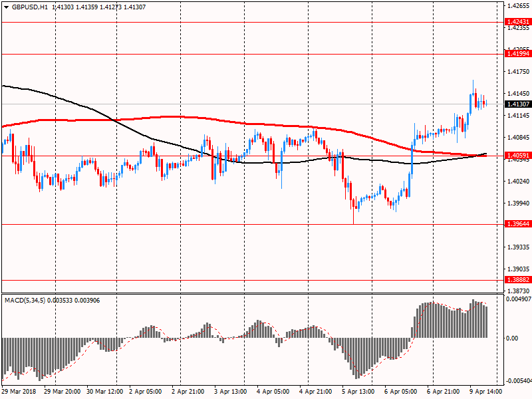This screenshot has width=532, height=399.
Task: Select the GBPUSD,H1 chart title text
Action: (x=30, y=7)
